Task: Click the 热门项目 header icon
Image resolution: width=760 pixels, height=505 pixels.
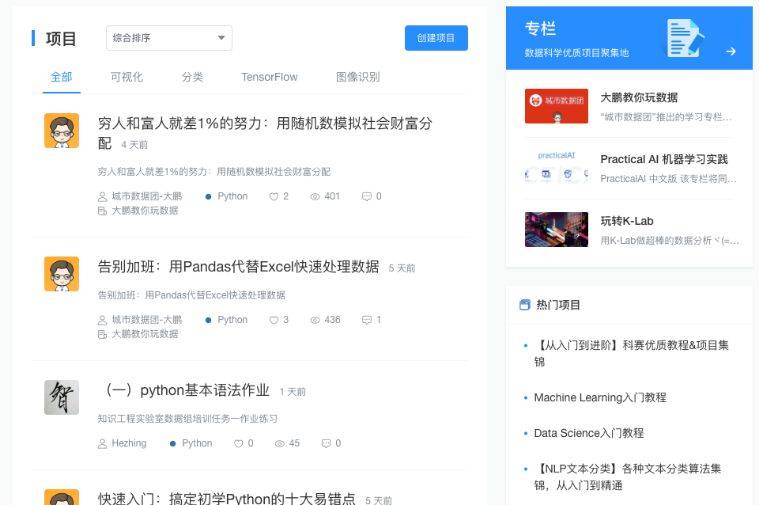Action: pyautogui.click(x=524, y=305)
